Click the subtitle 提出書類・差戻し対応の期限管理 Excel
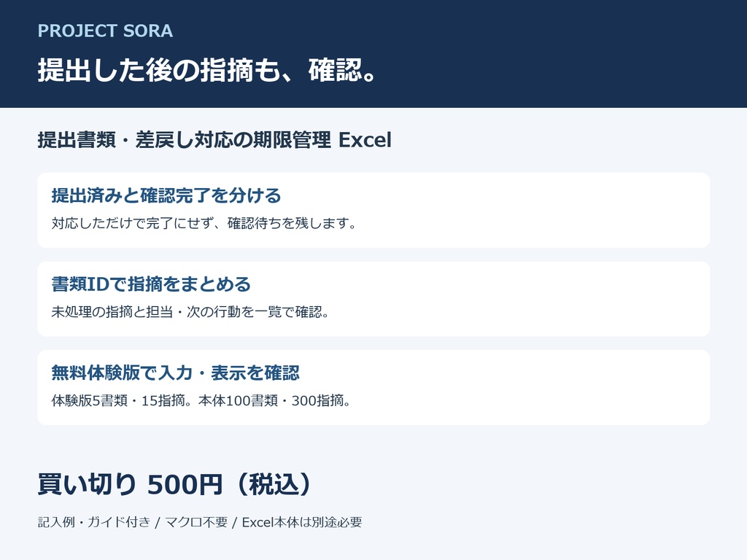Viewport: 747px width, 560px height. [x=214, y=140]
